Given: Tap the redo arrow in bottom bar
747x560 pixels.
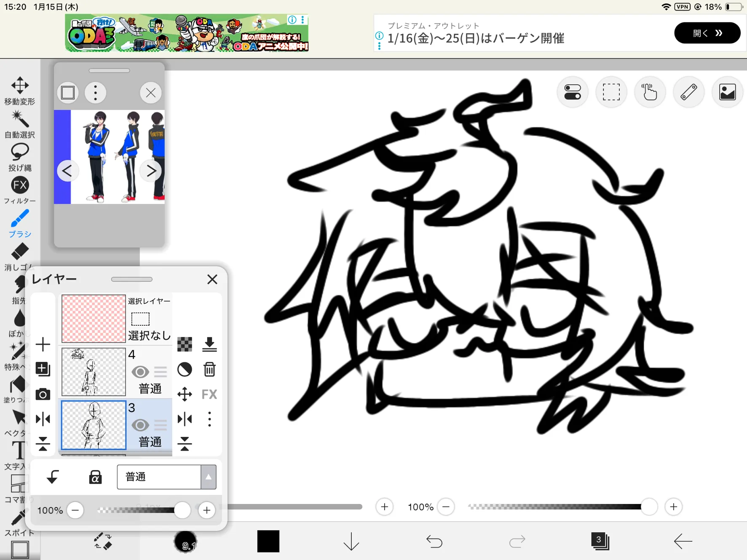Looking at the screenshot, I should tap(517, 541).
